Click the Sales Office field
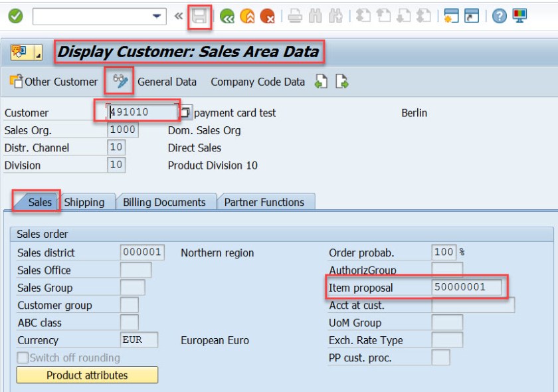The width and height of the screenshot is (558, 392). point(136,270)
